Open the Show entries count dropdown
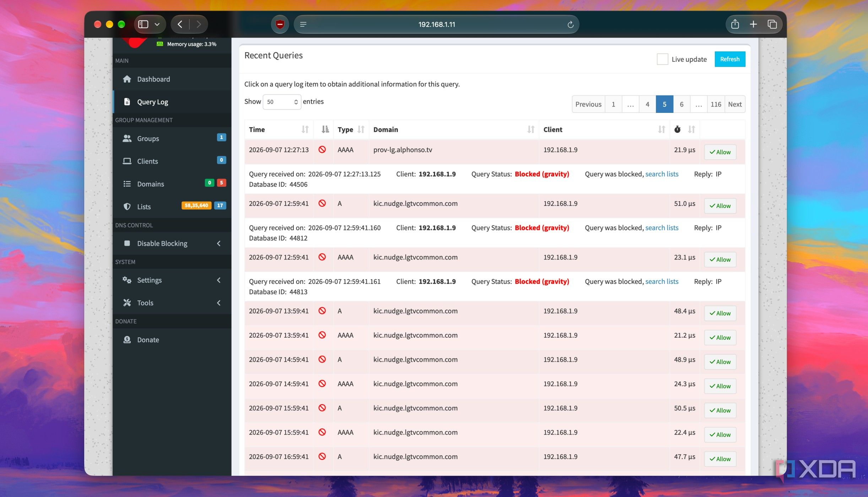This screenshot has width=868, height=497. click(282, 102)
